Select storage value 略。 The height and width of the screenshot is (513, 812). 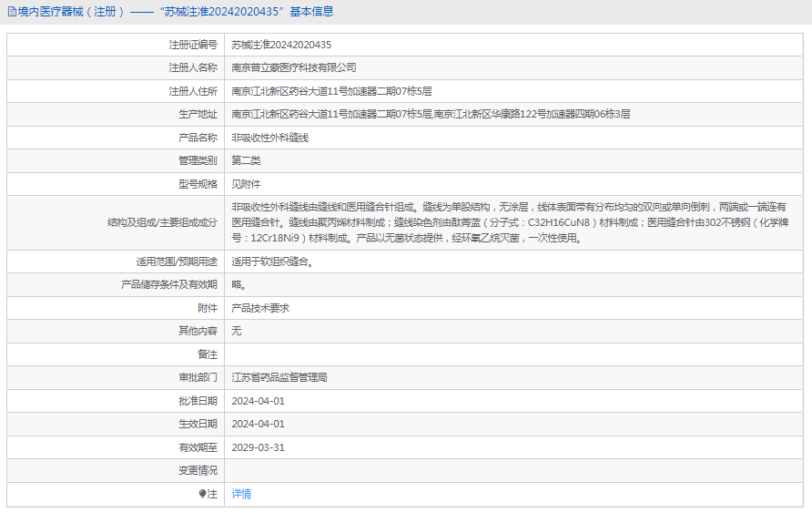click(x=239, y=284)
